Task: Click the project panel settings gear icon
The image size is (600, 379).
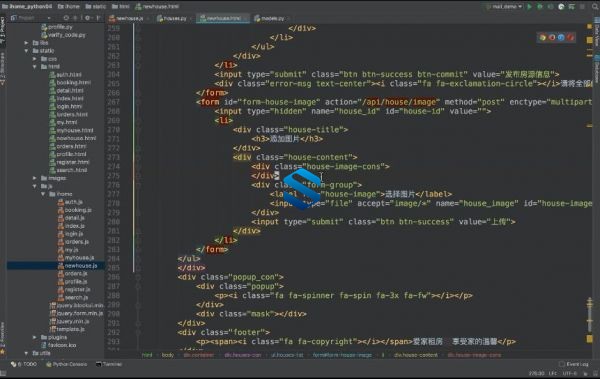Action: 87,18
